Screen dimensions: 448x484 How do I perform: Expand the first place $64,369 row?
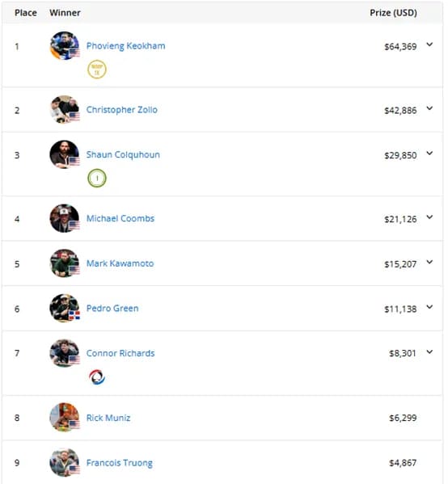(429, 44)
